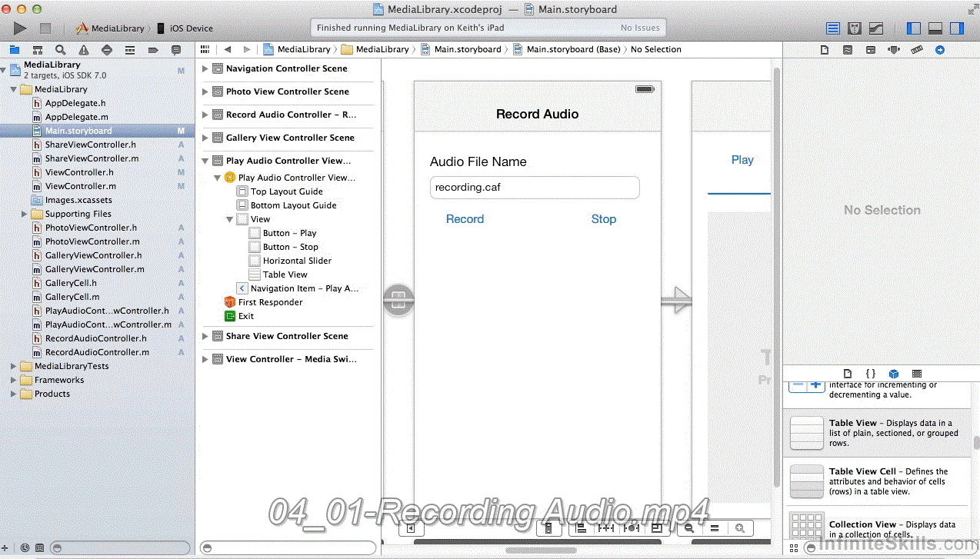980x559 pixels.
Task: Open the Debug navigator icon
Action: click(x=129, y=49)
